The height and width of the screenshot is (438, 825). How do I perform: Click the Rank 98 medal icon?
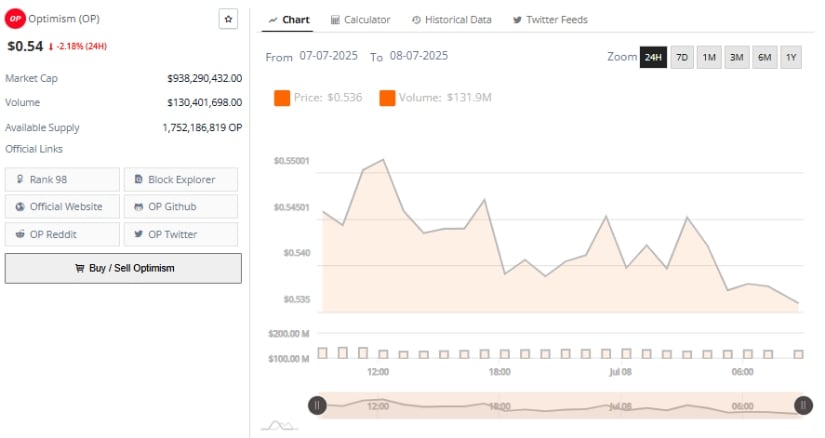(20, 179)
